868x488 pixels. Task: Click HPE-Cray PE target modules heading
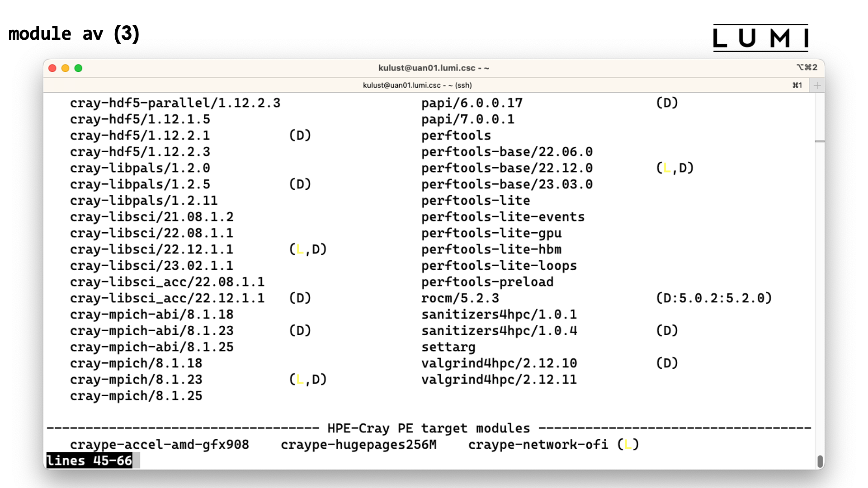pos(429,428)
